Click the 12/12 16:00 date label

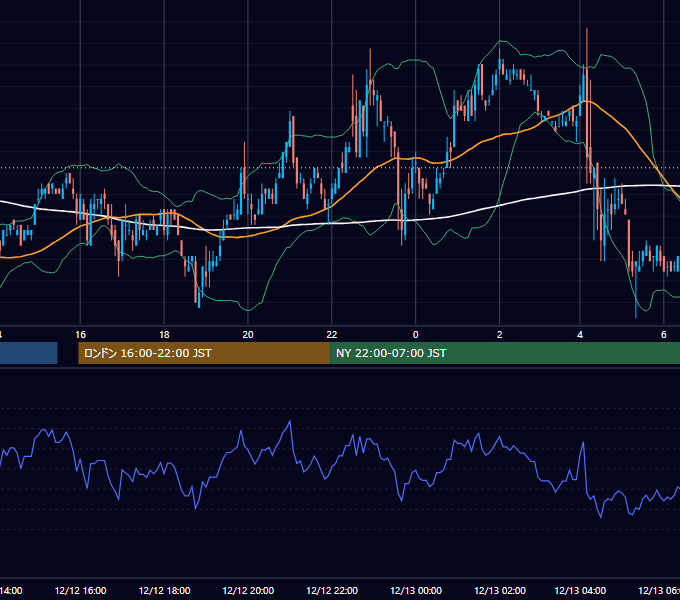click(x=80, y=590)
